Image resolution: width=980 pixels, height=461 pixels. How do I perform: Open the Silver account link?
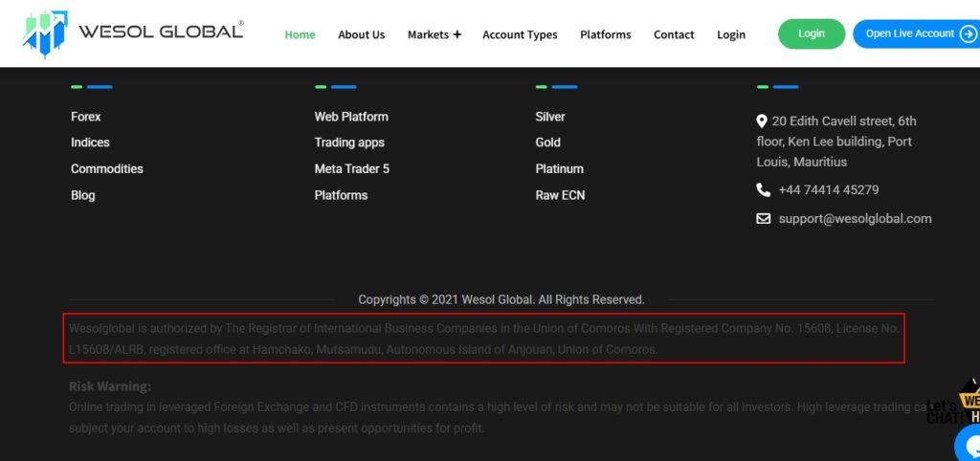click(x=550, y=117)
